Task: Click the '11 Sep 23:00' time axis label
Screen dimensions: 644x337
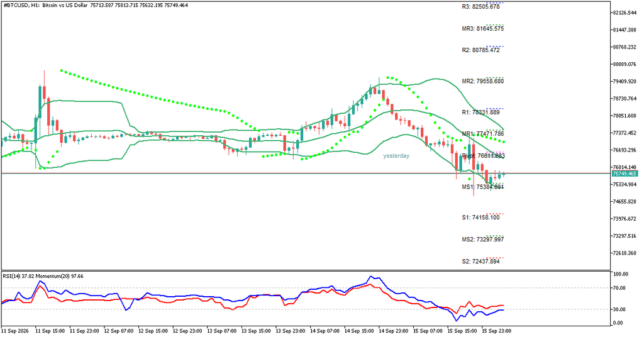Action: tap(84, 331)
